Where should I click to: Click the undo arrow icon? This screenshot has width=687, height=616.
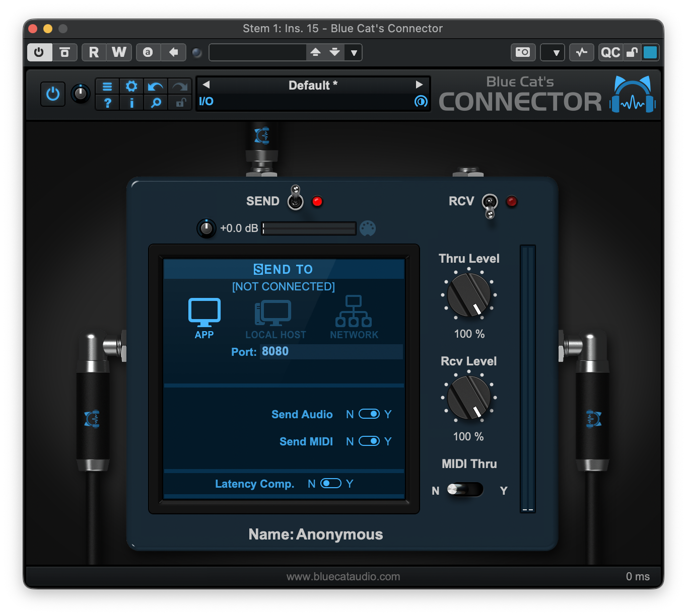tap(156, 87)
